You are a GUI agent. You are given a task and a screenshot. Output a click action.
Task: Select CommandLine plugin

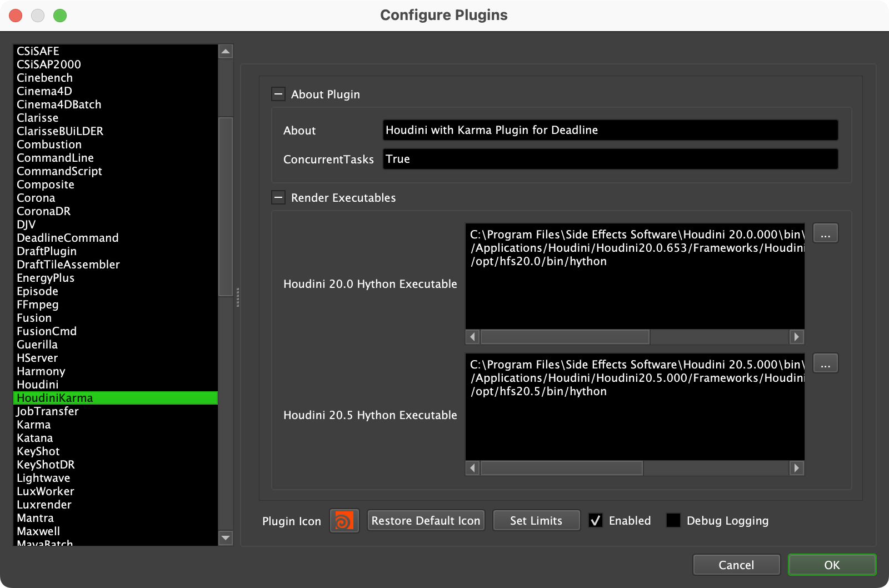coord(116,158)
